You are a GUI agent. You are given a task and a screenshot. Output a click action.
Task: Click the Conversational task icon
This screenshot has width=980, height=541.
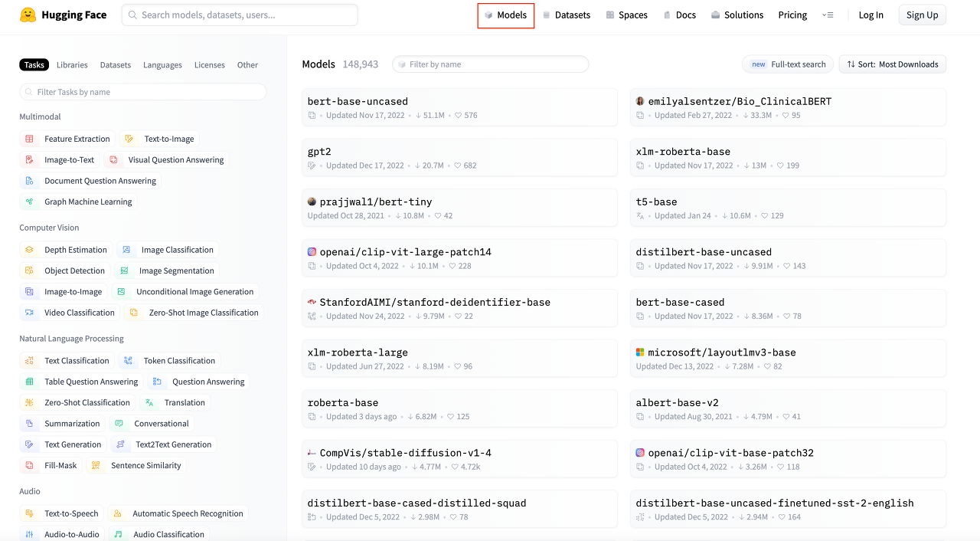pos(119,423)
